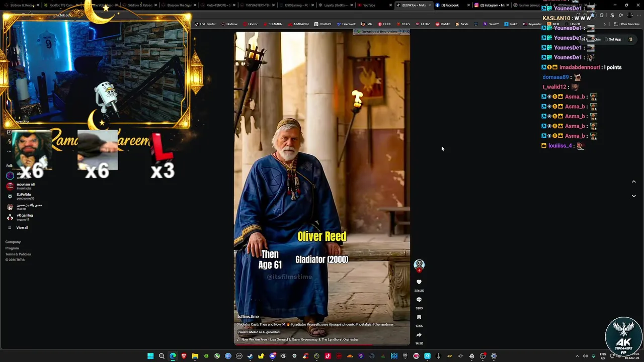Open the Program footer link
This screenshot has width=644, height=362.
12,248
